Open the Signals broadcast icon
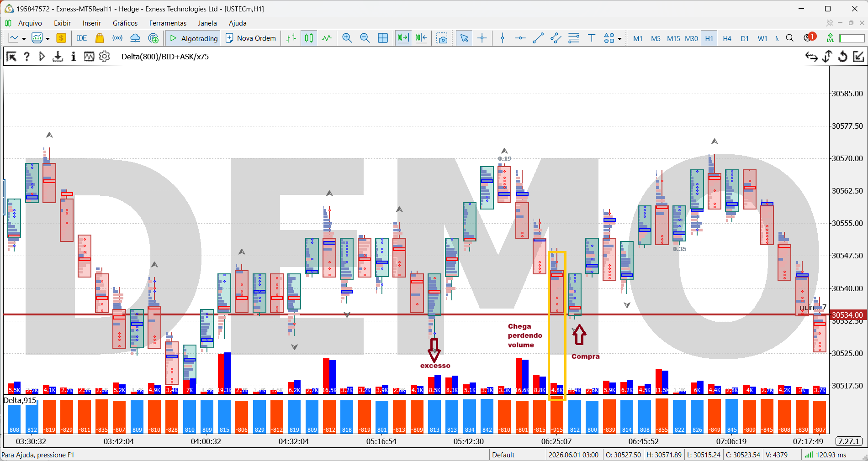 117,38
